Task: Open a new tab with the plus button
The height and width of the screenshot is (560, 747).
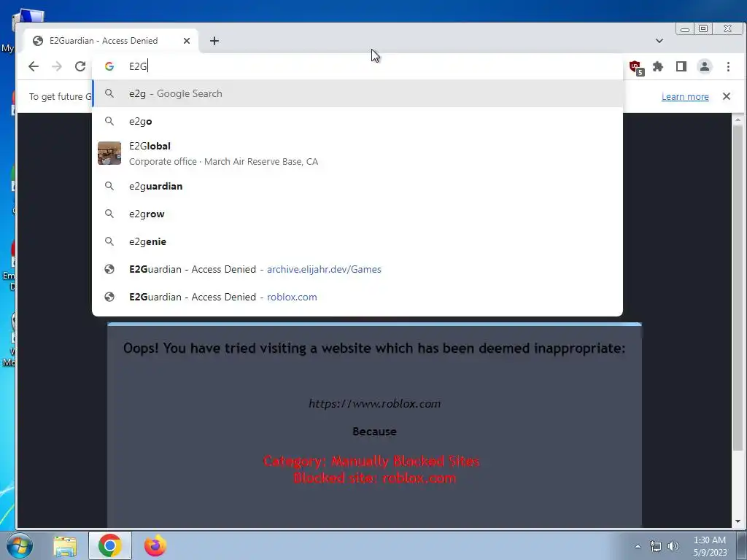Action: coord(214,41)
